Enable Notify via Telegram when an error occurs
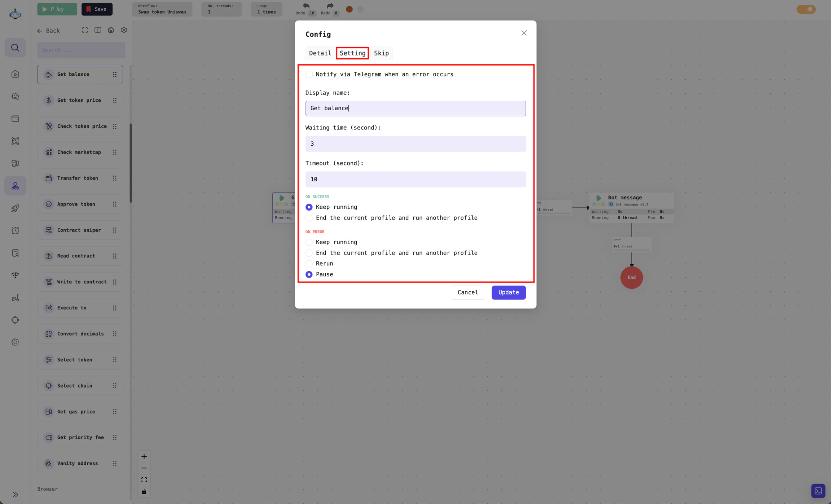This screenshot has height=504, width=831. tap(309, 74)
